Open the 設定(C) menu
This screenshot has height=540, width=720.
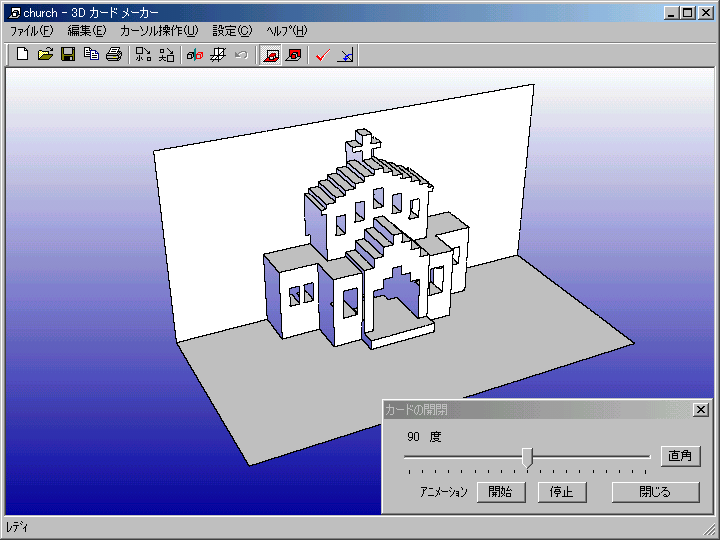[232, 31]
